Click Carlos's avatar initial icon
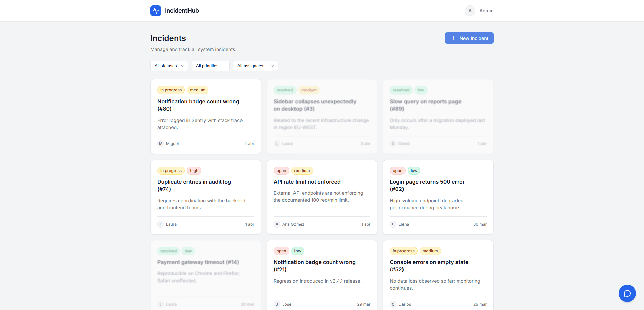The height and width of the screenshot is (310, 644). click(393, 304)
